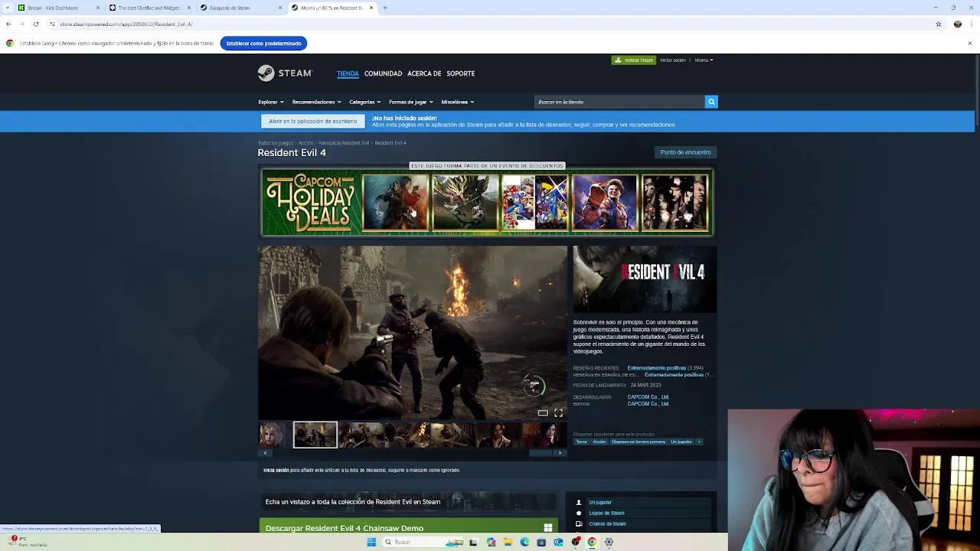Click the 'Un jugador' tag under popular tags

tap(681, 442)
